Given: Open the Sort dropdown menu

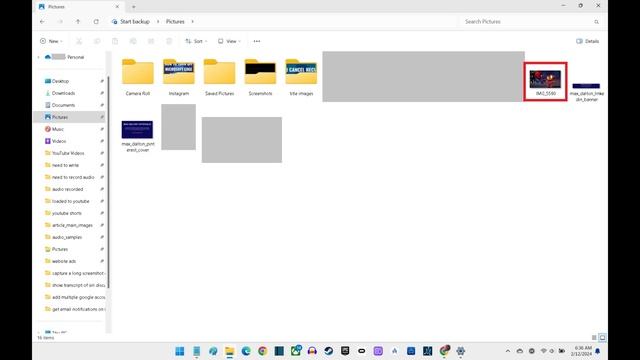Looking at the screenshot, I should 196,41.
